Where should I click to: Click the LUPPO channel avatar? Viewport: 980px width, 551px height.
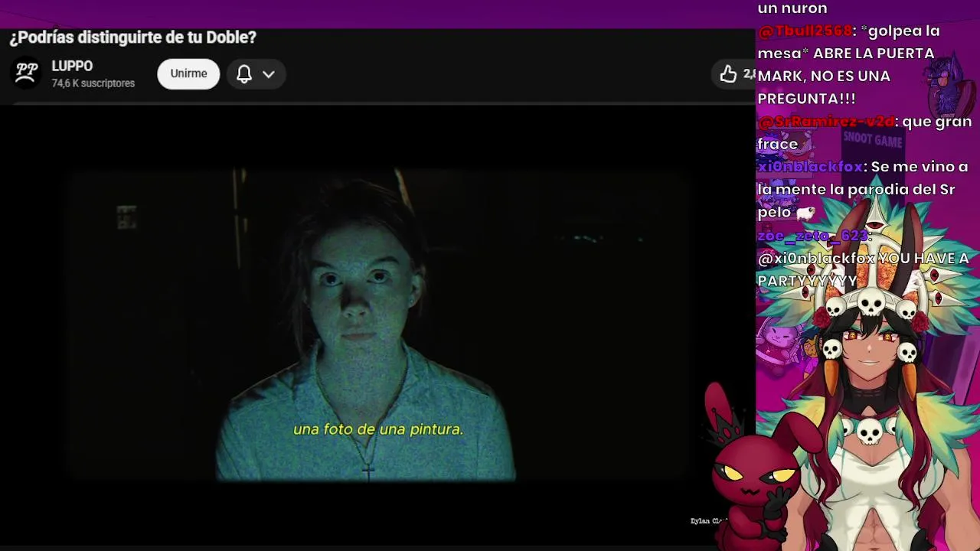click(27, 73)
